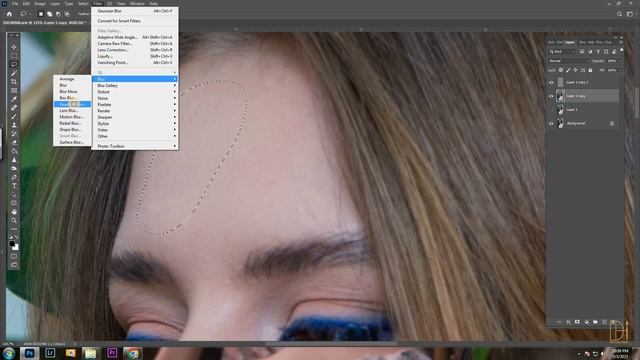Expand the Noise submenu

[x=135, y=98]
